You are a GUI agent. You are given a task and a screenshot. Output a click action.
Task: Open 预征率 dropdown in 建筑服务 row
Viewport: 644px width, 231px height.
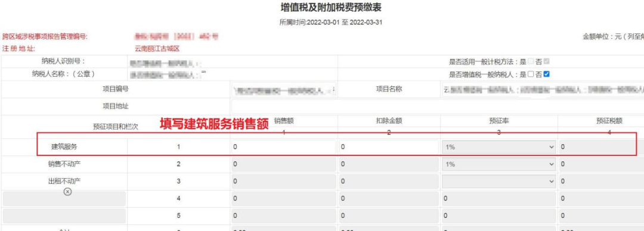coord(499,147)
